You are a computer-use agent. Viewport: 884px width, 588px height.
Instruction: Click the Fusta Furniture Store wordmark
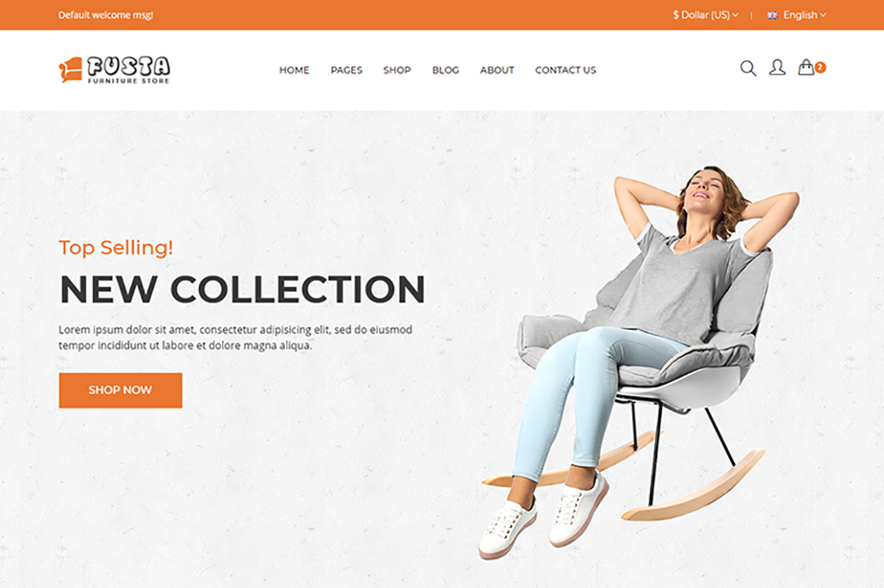pyautogui.click(x=129, y=70)
